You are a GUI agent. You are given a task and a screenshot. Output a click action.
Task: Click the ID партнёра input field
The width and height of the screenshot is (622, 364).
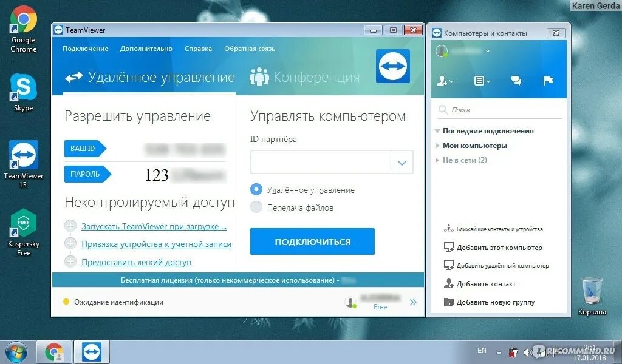[x=321, y=162]
